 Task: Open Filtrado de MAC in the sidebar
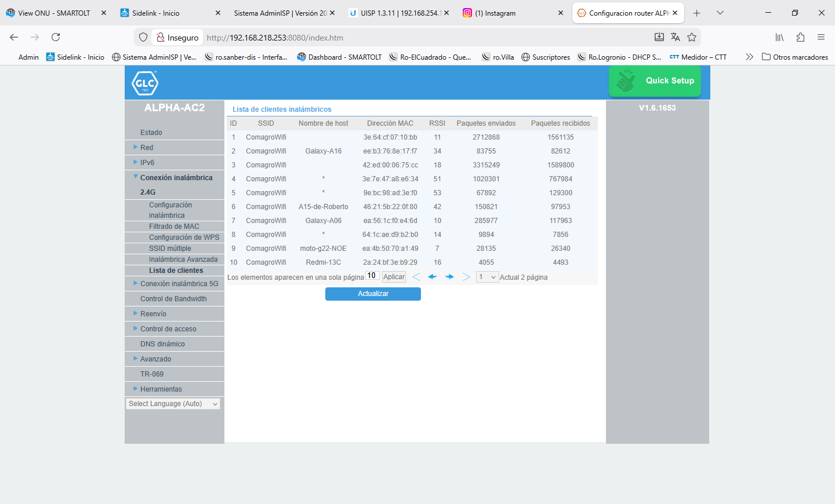point(174,227)
